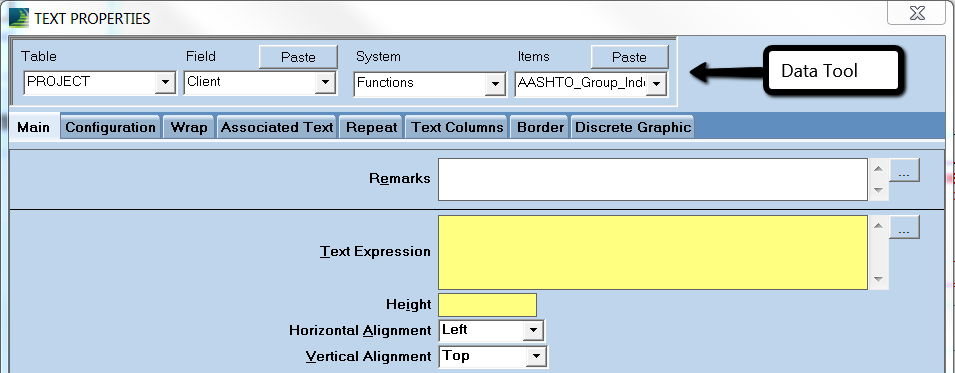This screenshot has width=955, height=373.
Task: Click the Remarks label
Action: coord(400,179)
